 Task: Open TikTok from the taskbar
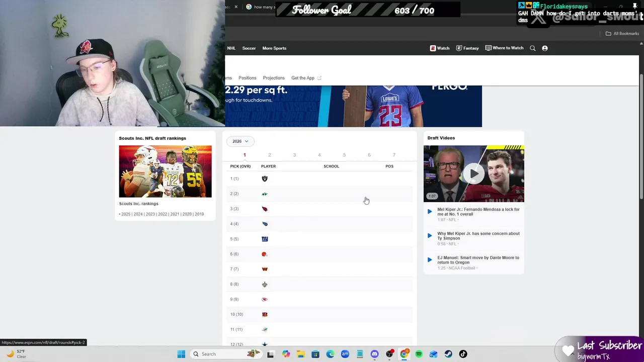click(463, 354)
